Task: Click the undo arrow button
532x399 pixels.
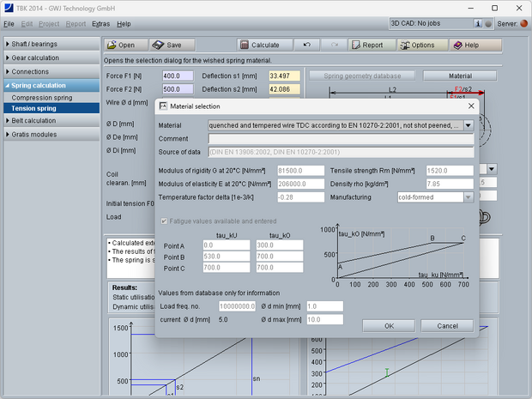Action: pos(307,45)
